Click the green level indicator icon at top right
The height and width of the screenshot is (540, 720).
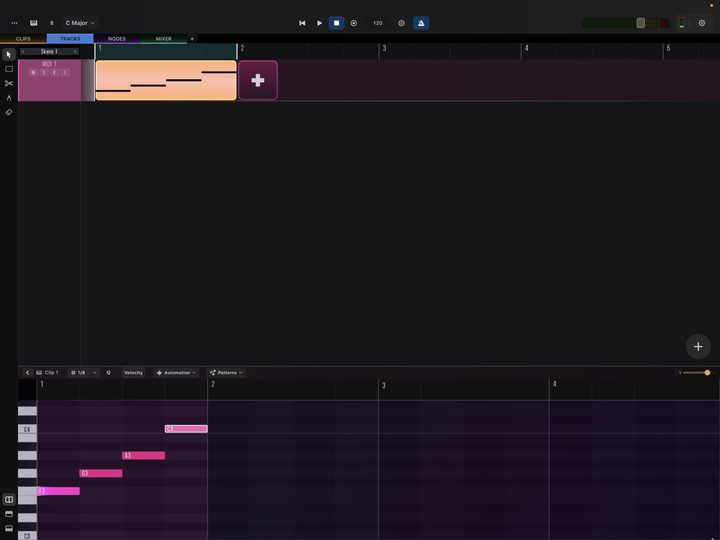point(681,23)
